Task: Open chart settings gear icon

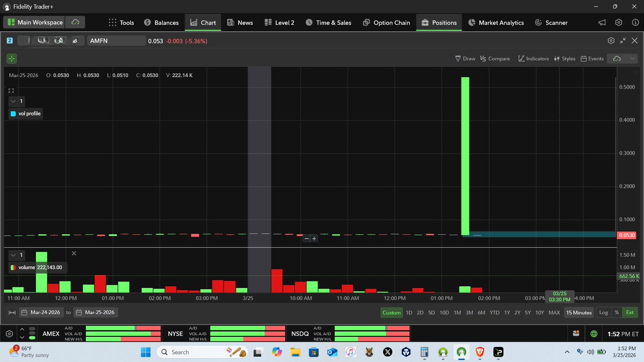Action: pyautogui.click(x=611, y=41)
